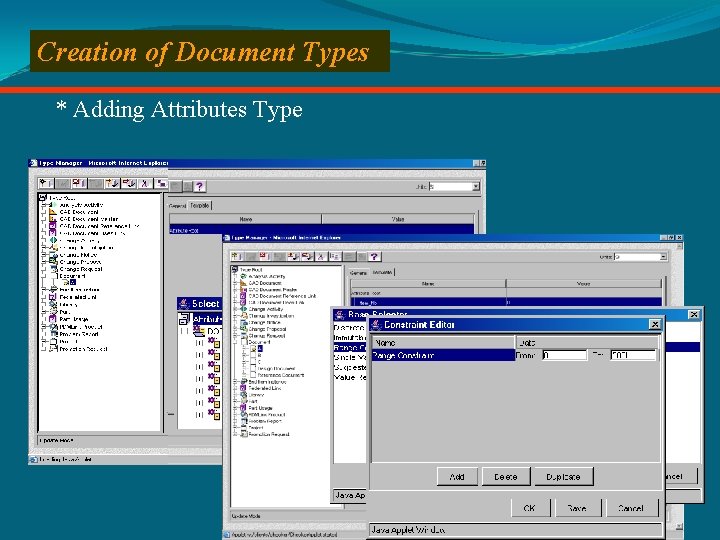The width and height of the screenshot is (720, 540).
Task: Switch to General tab in front window
Action: coord(358,271)
